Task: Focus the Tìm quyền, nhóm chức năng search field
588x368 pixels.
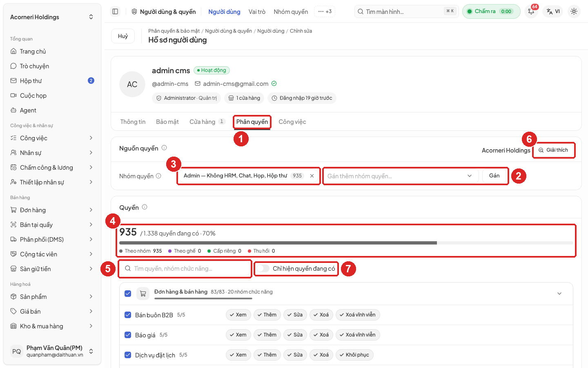Action: (185, 269)
